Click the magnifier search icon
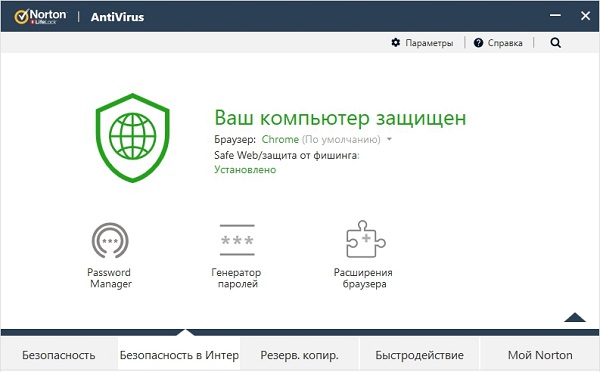 [x=556, y=42]
